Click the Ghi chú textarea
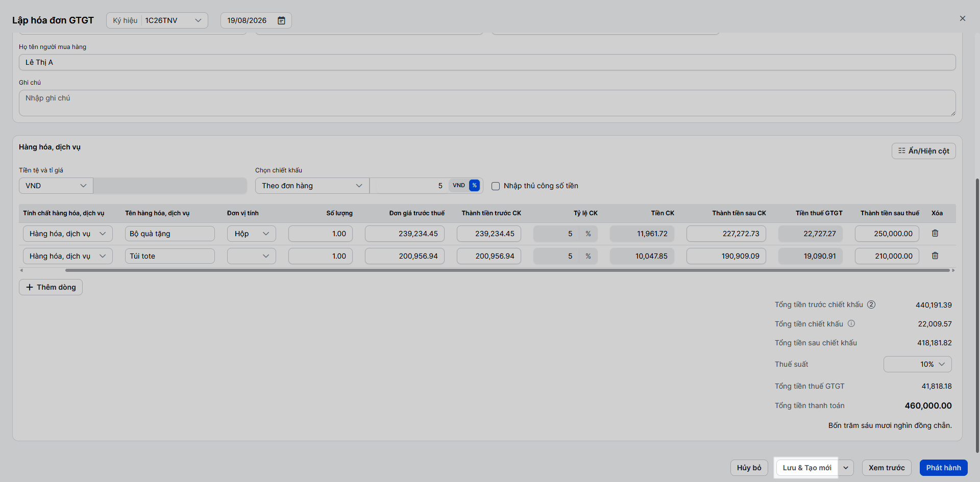980x482 pixels. 487,103
